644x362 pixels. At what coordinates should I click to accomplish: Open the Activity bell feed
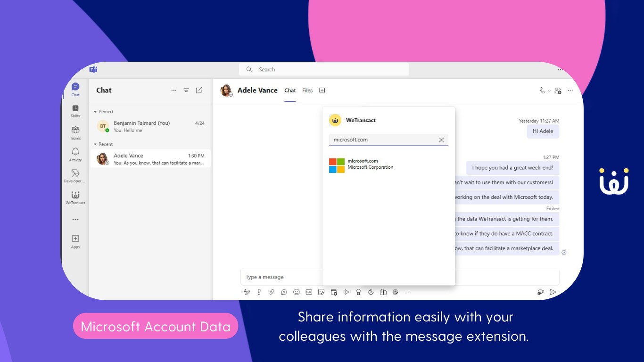click(75, 154)
